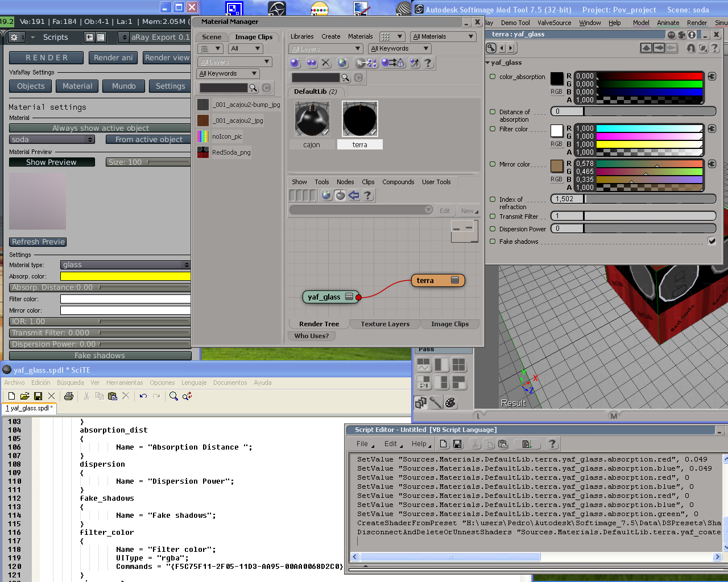
Task: Click the SciTE Save file icon
Action: pyautogui.click(x=38, y=396)
